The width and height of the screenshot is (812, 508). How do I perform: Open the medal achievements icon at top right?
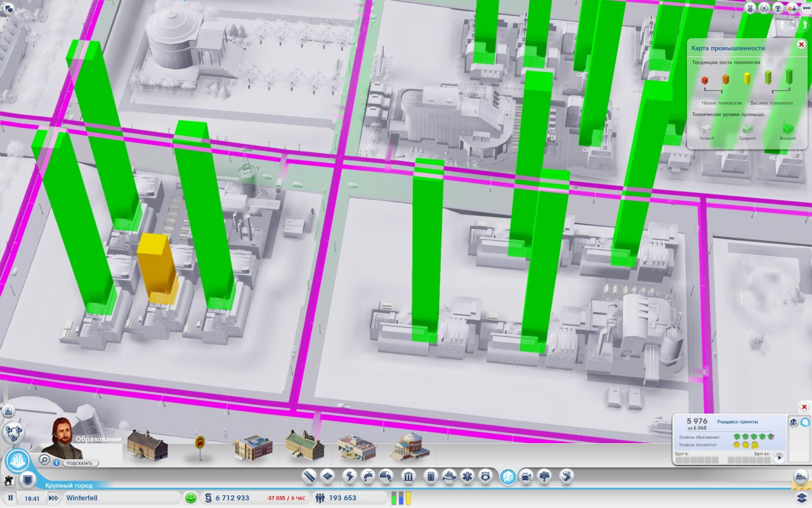(x=751, y=8)
